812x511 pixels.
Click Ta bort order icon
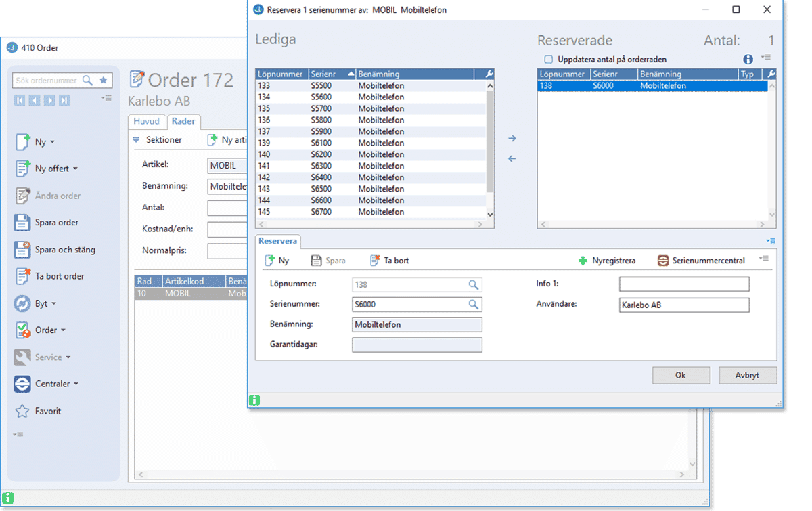tap(22, 276)
